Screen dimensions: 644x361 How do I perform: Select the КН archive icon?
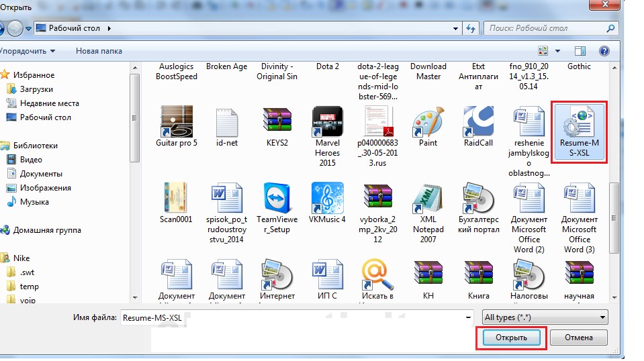click(x=428, y=272)
